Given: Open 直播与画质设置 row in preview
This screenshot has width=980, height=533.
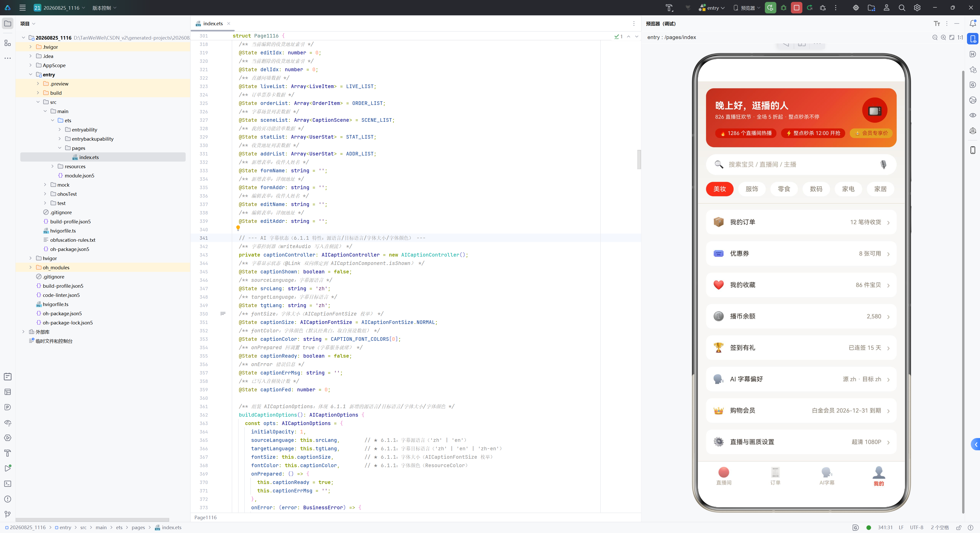Looking at the screenshot, I should tap(801, 442).
